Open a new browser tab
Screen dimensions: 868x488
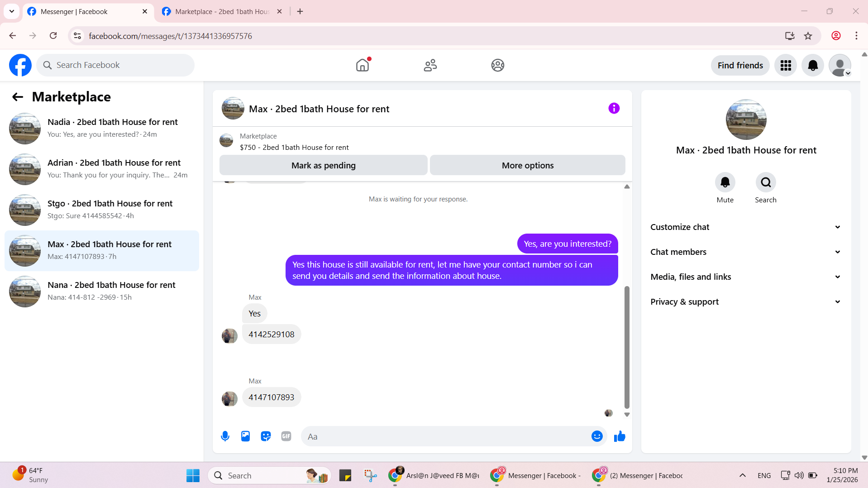click(x=300, y=12)
